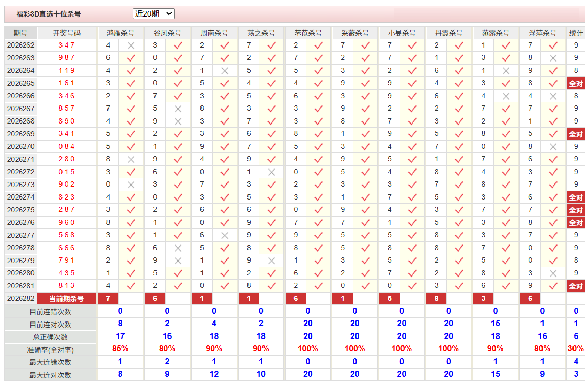
Task: Click the 期号 column header
Action: pos(21,33)
